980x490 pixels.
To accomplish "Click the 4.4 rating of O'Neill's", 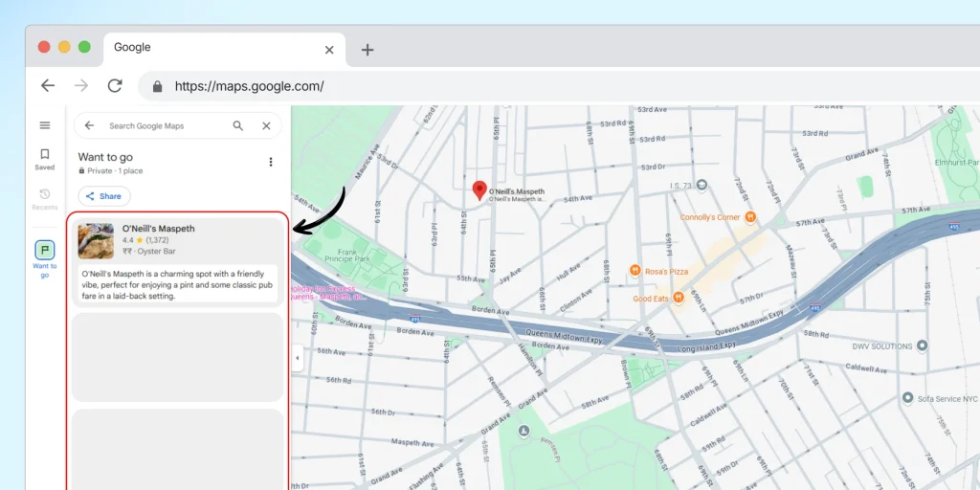I will 128,240.
